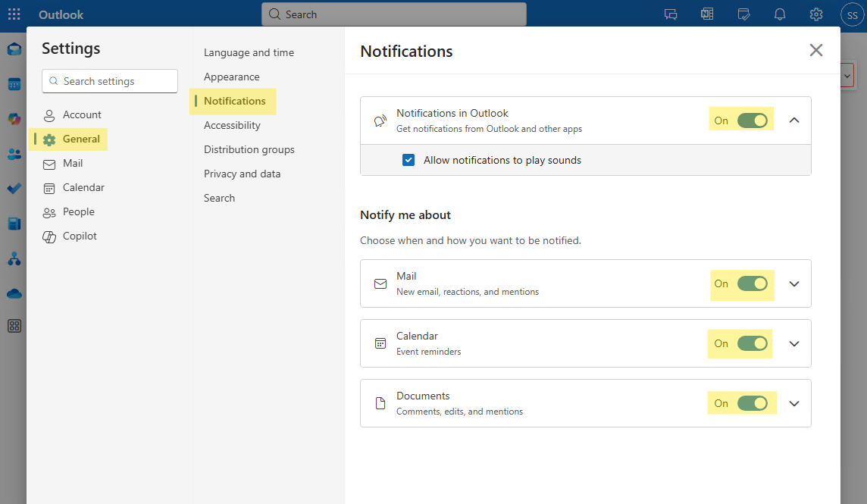The image size is (867, 504).
Task: Collapse the Notifications in Outlook section
Action: pyautogui.click(x=793, y=120)
